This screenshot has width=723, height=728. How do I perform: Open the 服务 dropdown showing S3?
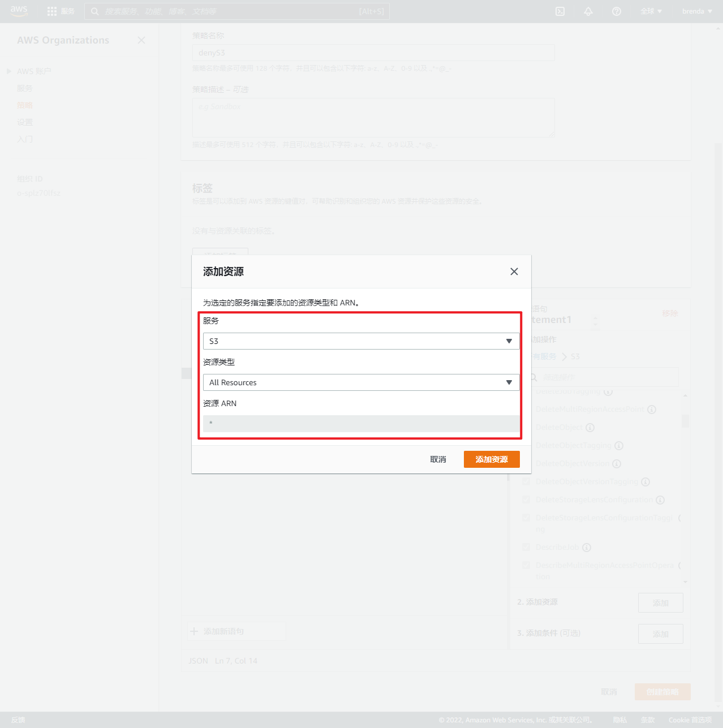tap(361, 341)
